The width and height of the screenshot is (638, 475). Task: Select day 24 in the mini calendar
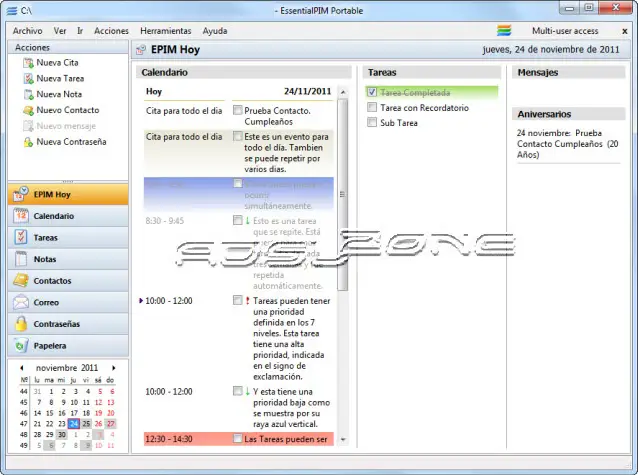pyautogui.click(x=74, y=424)
